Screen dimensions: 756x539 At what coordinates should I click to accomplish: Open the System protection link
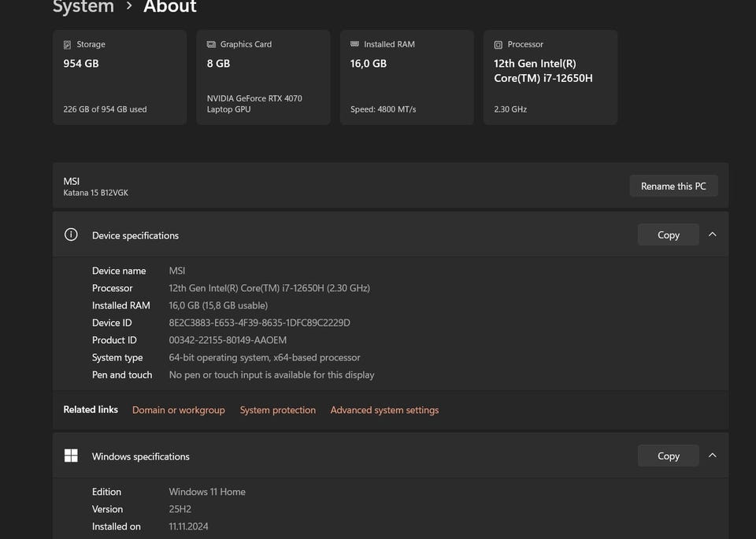(277, 410)
